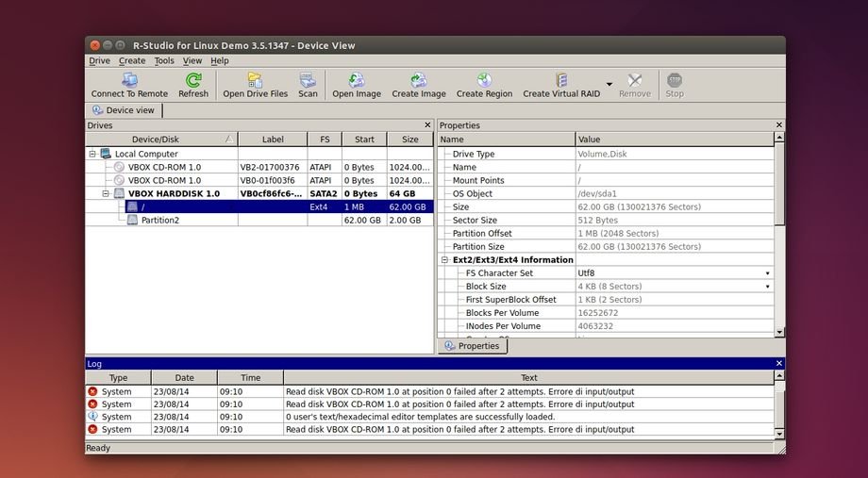Switch to the Device view tab

(x=124, y=110)
